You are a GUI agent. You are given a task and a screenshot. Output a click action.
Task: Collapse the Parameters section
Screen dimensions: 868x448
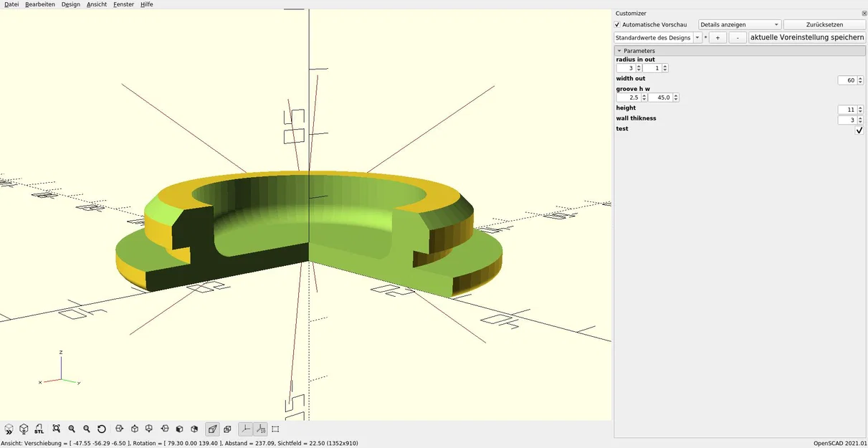tap(619, 51)
